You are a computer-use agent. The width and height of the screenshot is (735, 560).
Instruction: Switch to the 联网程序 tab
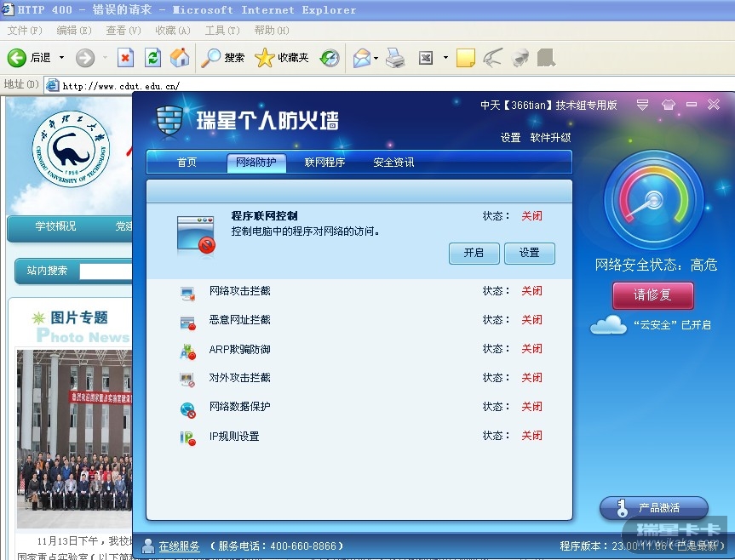coord(324,163)
